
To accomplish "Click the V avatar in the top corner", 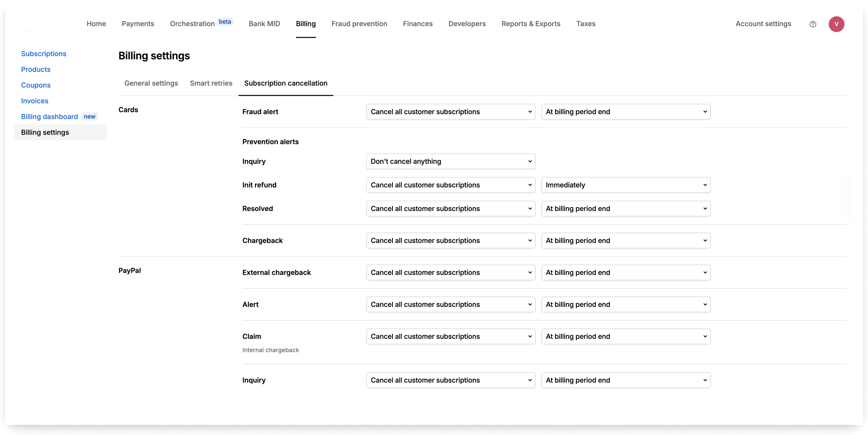I will [x=837, y=24].
